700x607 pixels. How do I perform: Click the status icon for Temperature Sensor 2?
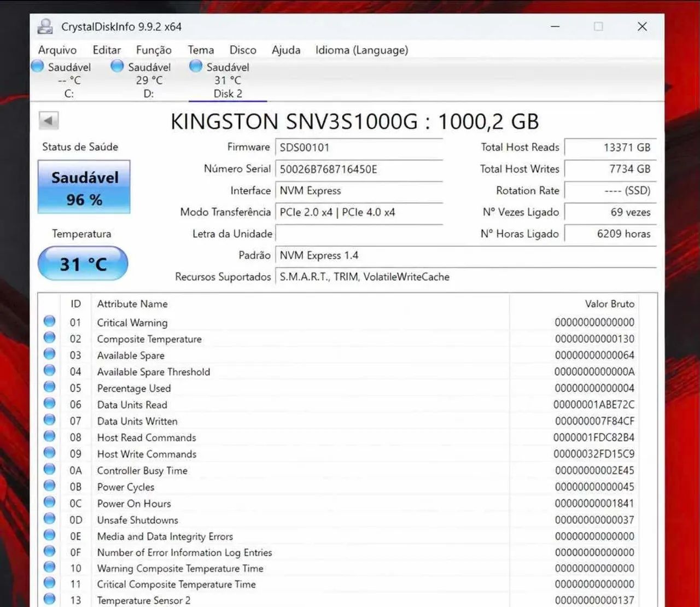[x=50, y=599]
